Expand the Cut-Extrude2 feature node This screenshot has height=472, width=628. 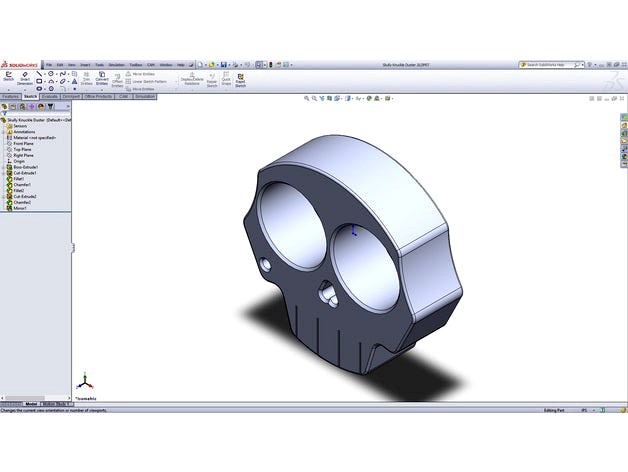click(4, 197)
